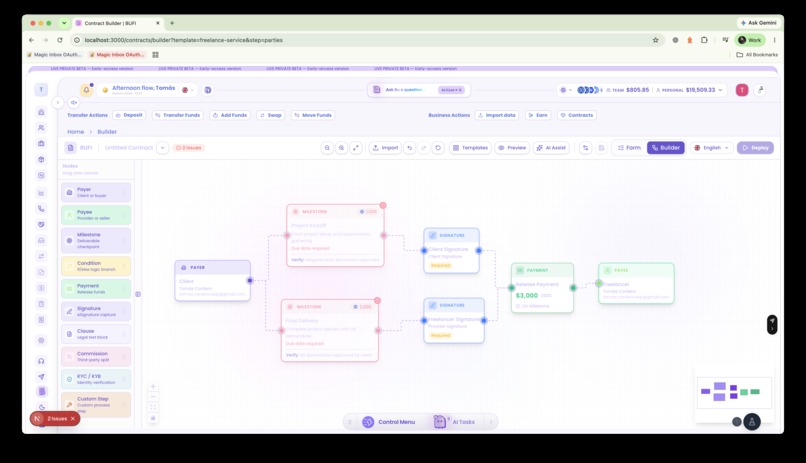Select the PAYEE node on canvas
This screenshot has width=806, height=463.
636,283
